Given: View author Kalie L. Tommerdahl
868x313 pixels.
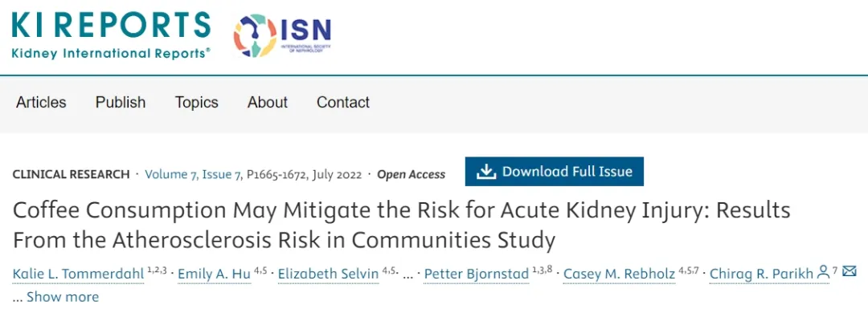Looking at the screenshot, I should coord(78,273).
